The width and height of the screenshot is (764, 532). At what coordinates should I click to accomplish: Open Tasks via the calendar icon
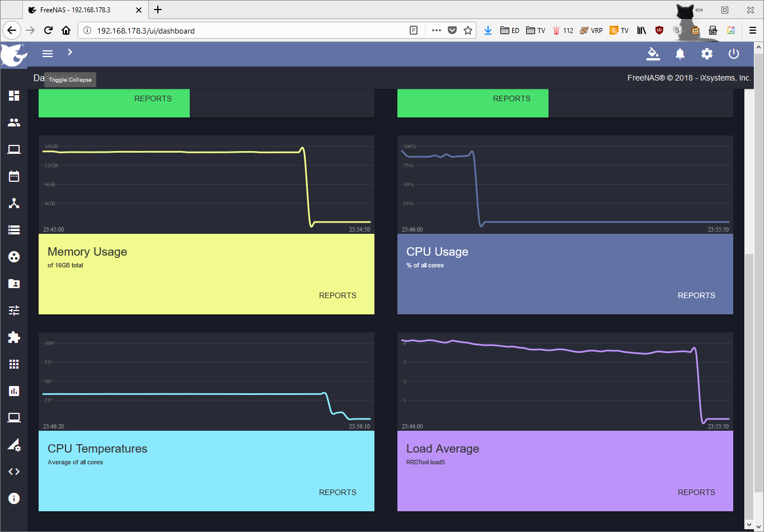click(x=14, y=176)
